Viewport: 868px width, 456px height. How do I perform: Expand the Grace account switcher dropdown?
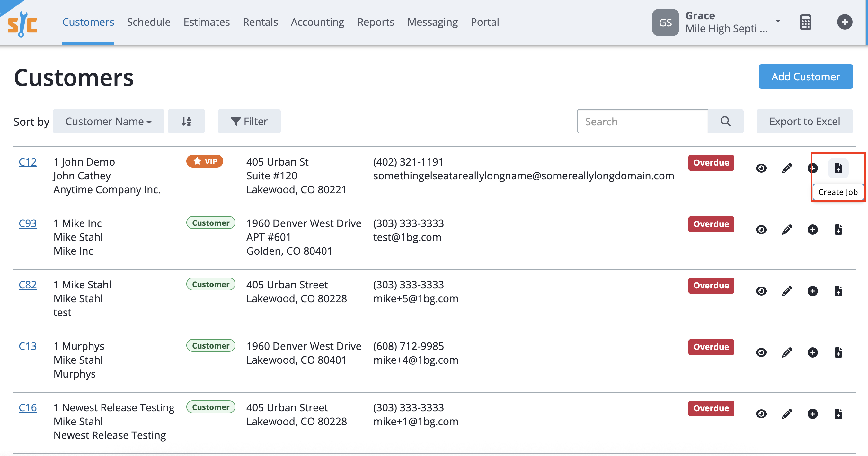point(777,22)
